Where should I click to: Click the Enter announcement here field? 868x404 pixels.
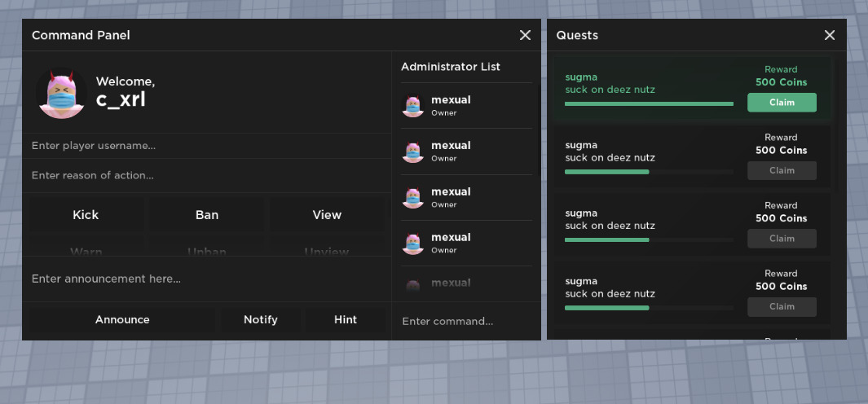(x=204, y=279)
